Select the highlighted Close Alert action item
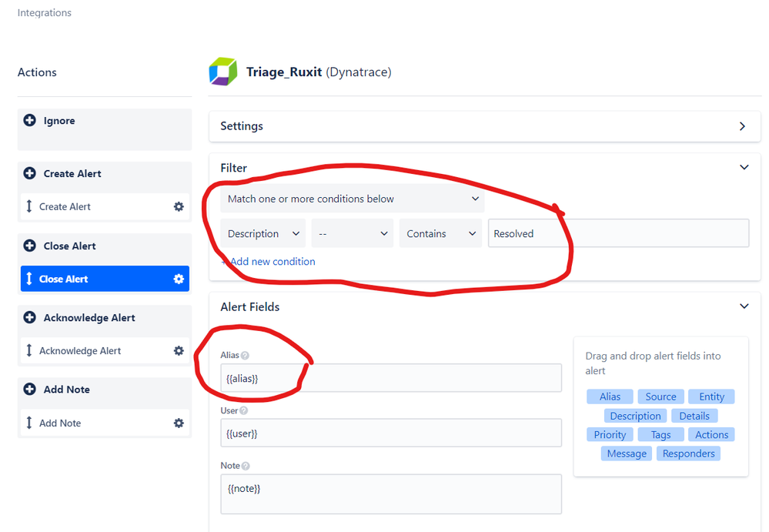 105,279
